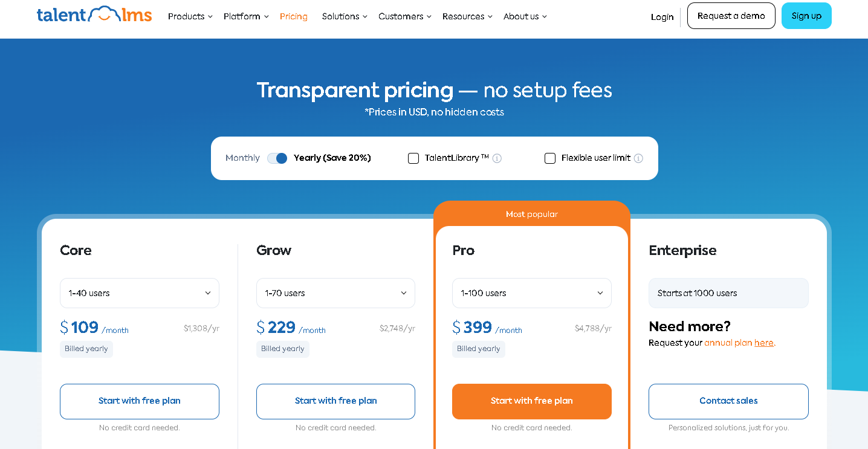Go to the Pricing page
Screen dimensions: 868x449
point(294,16)
